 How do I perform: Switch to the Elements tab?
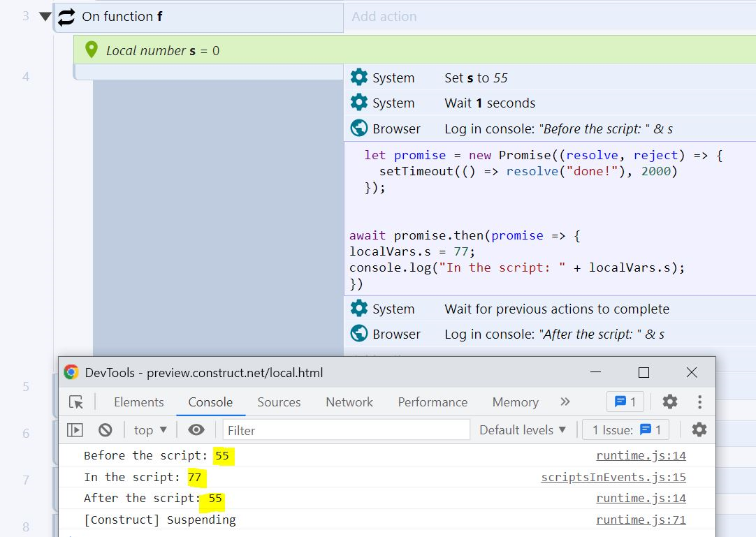[139, 402]
